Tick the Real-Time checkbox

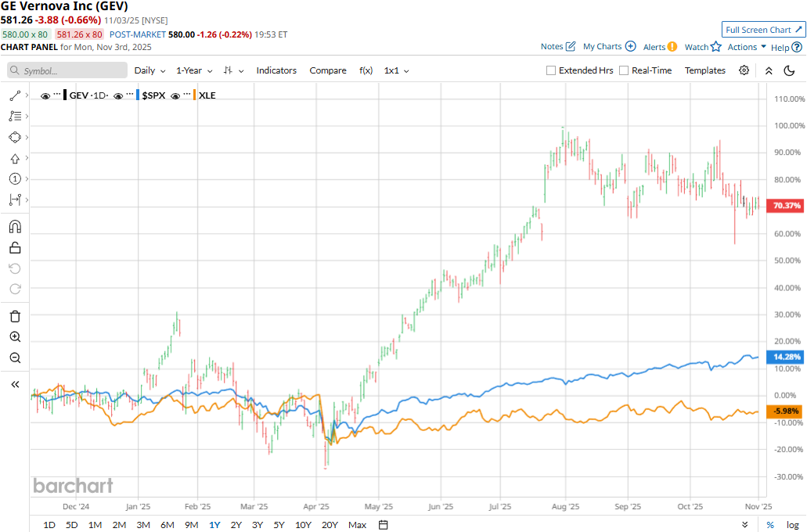[624, 70]
